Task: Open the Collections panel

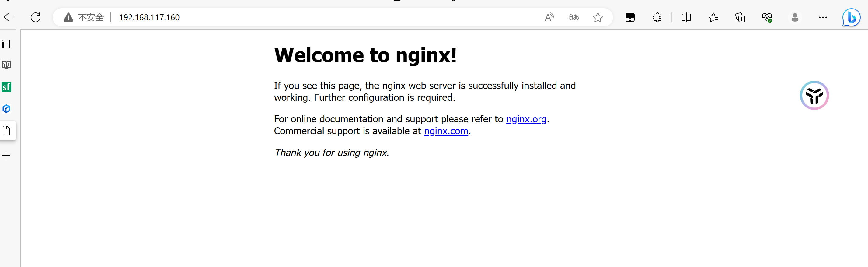Action: (x=740, y=17)
